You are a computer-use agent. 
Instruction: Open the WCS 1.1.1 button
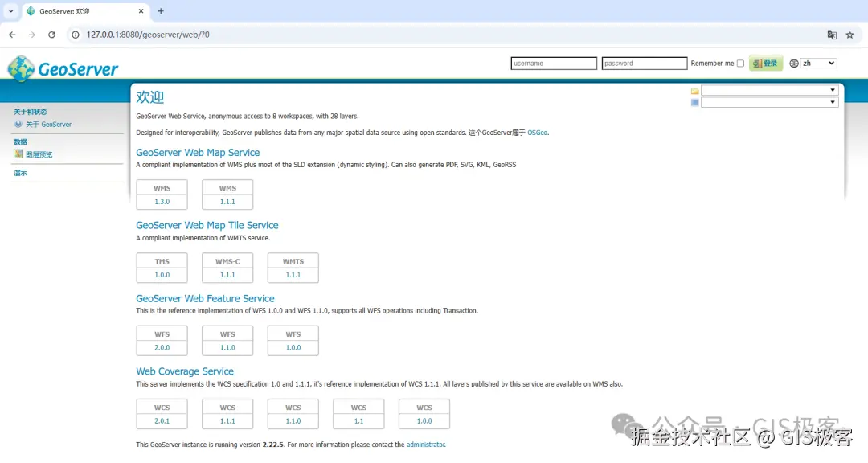[227, 414]
